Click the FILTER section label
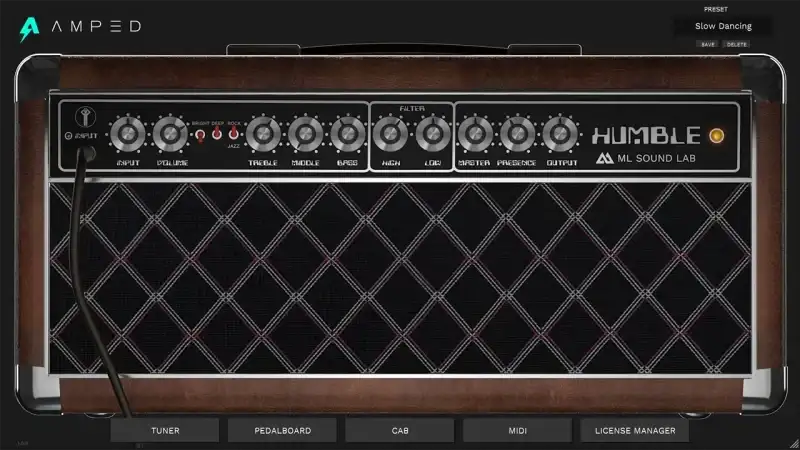This screenshot has height=450, width=800. point(412,109)
